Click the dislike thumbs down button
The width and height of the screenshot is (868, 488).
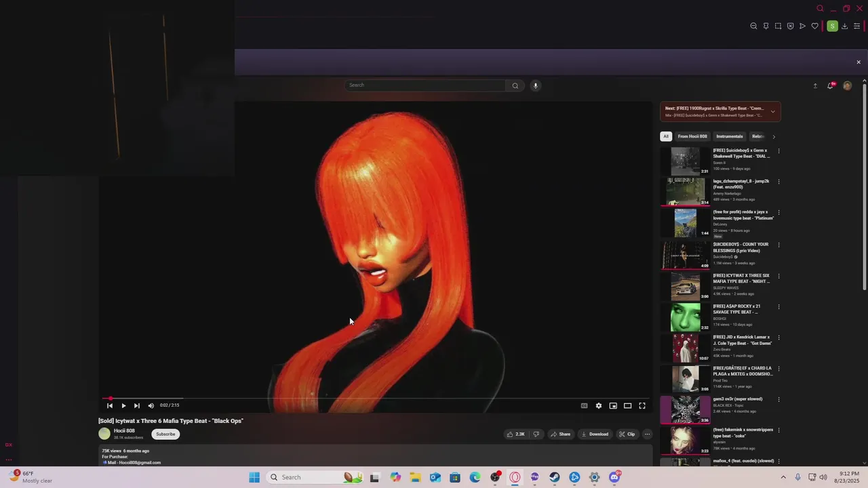(x=536, y=434)
